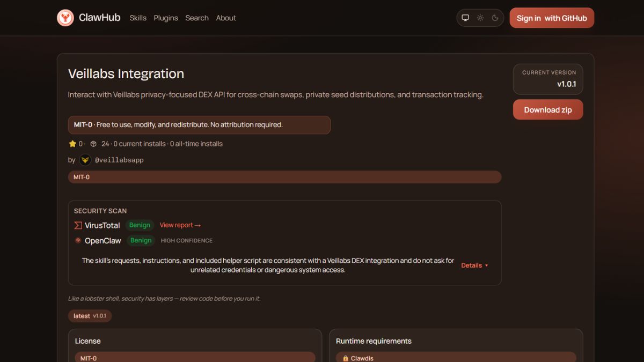
Task: Click the VirusTotal Benign badge
Action: tap(140, 225)
